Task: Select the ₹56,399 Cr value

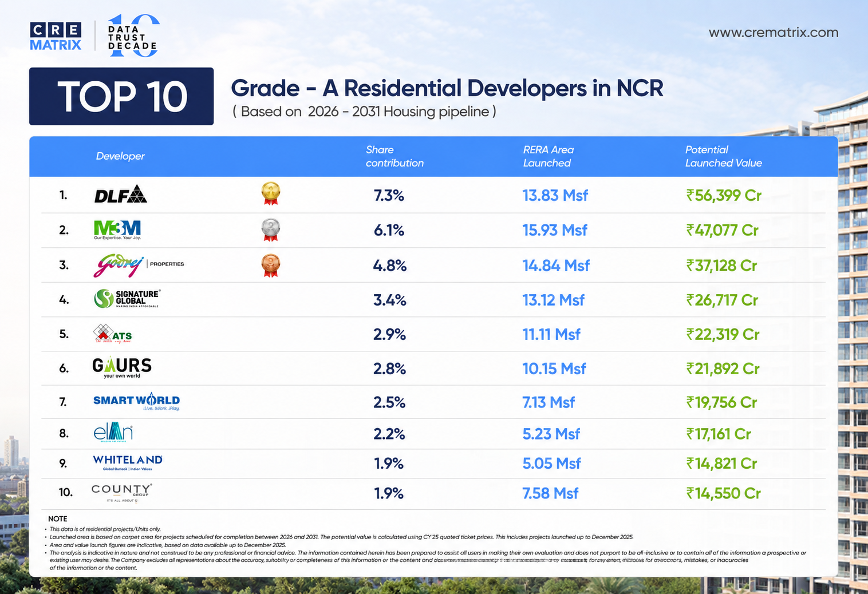Action: (724, 196)
